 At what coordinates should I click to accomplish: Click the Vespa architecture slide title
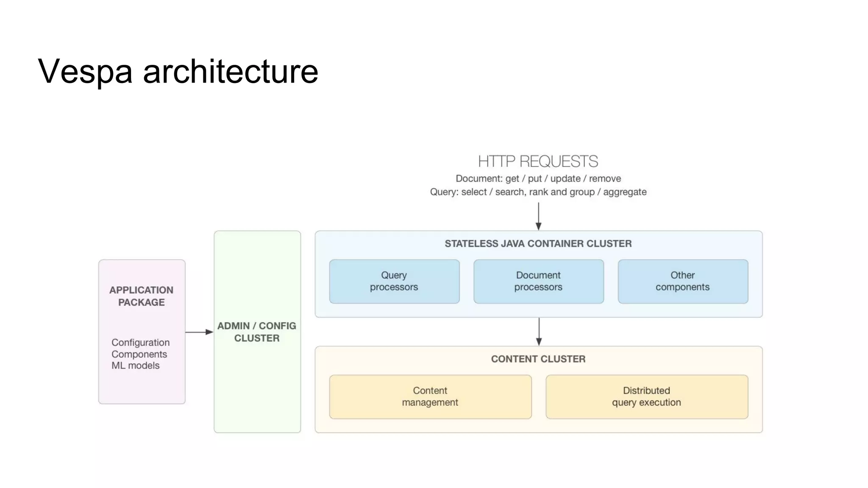point(178,71)
